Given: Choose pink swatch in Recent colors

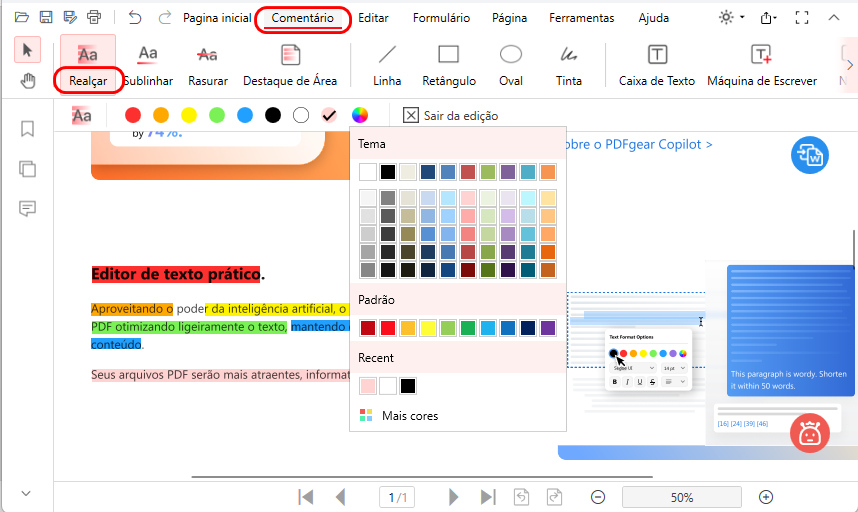Looking at the screenshot, I should pyautogui.click(x=368, y=386).
